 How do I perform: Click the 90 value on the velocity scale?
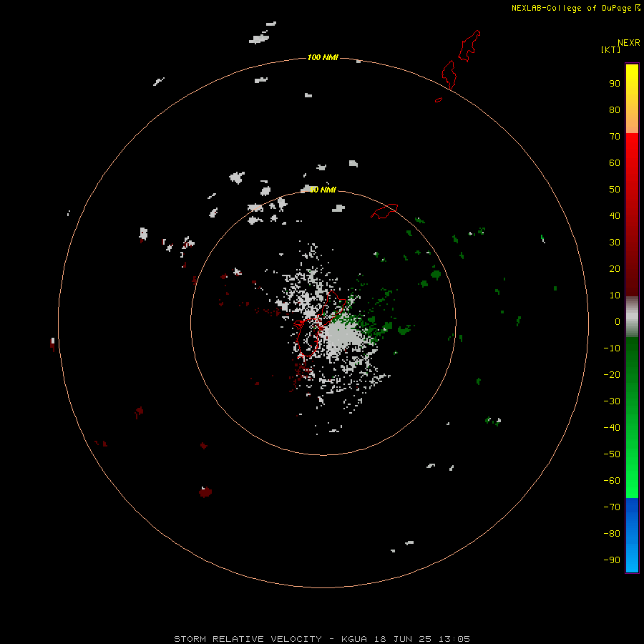pyautogui.click(x=615, y=84)
